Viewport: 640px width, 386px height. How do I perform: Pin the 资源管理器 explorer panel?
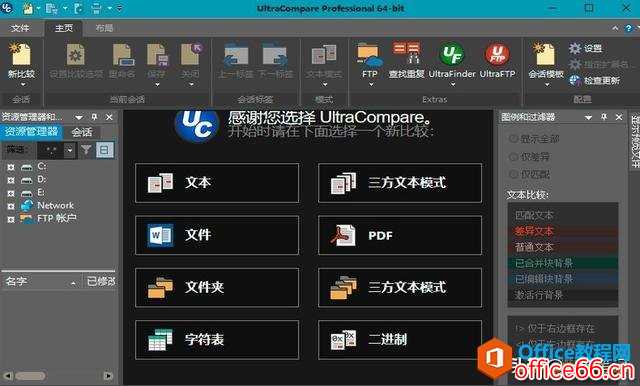coord(95,117)
